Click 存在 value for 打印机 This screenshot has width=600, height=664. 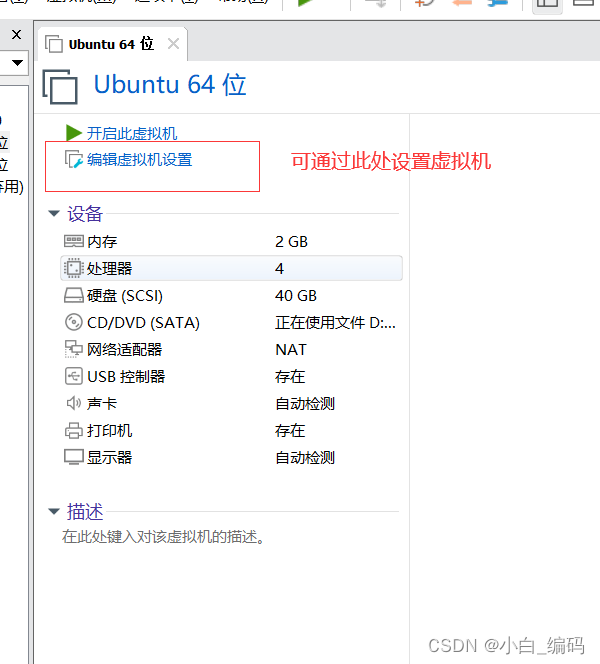pos(290,431)
